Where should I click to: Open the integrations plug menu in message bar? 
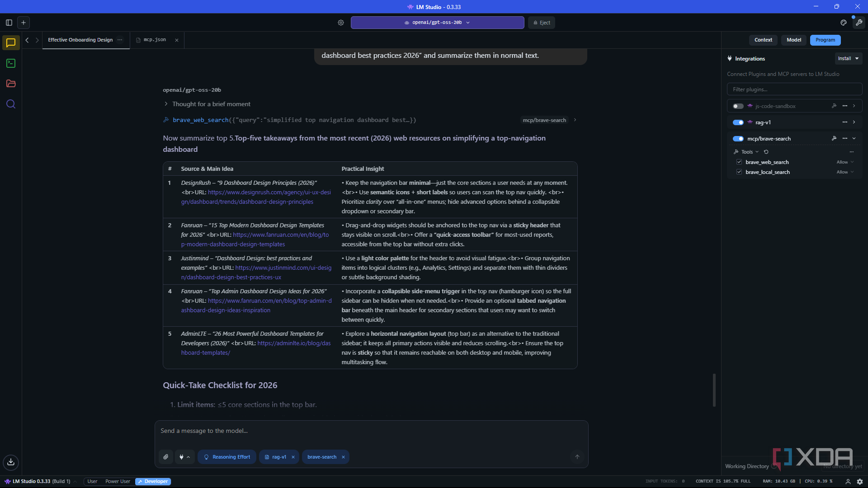coord(184,457)
